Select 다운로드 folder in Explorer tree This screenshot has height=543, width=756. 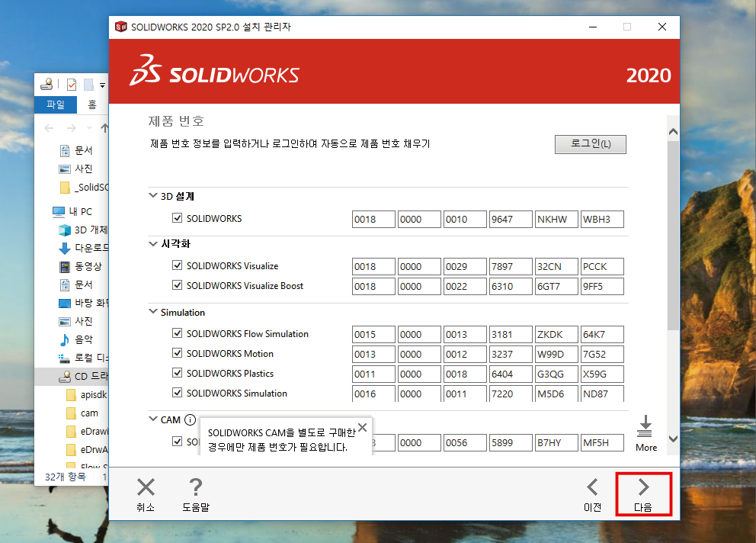(x=83, y=248)
